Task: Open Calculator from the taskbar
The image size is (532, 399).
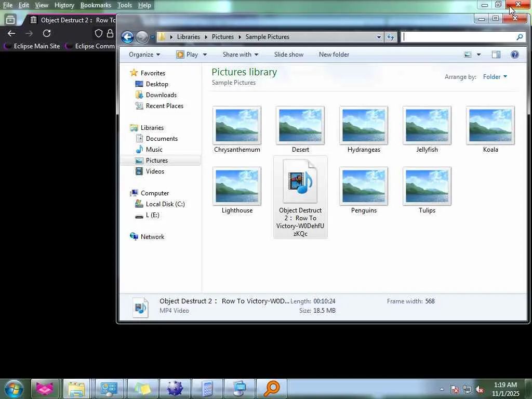Action: (207, 389)
